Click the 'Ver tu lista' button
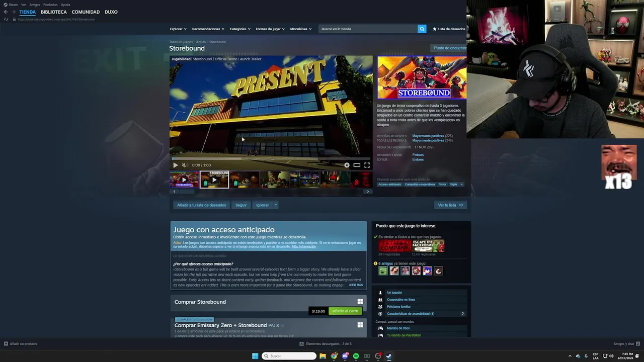Viewport: 644px width, 362px height. tap(450, 205)
